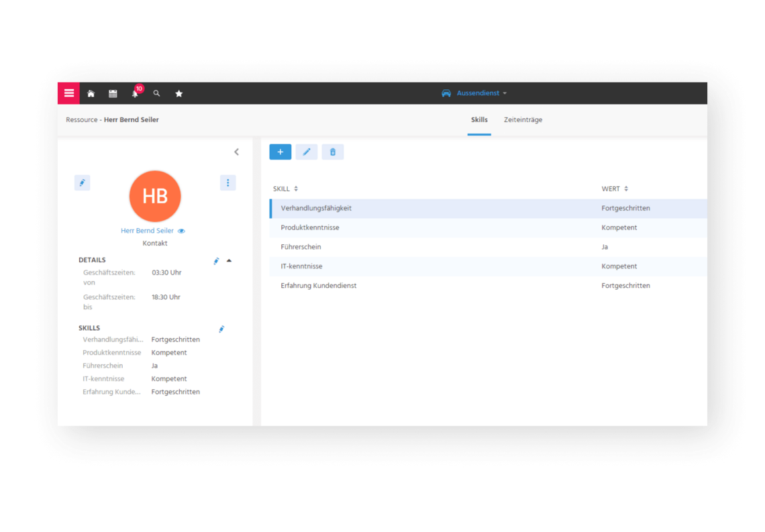Open favorites star icon
The image size is (765, 532).
pyautogui.click(x=179, y=94)
